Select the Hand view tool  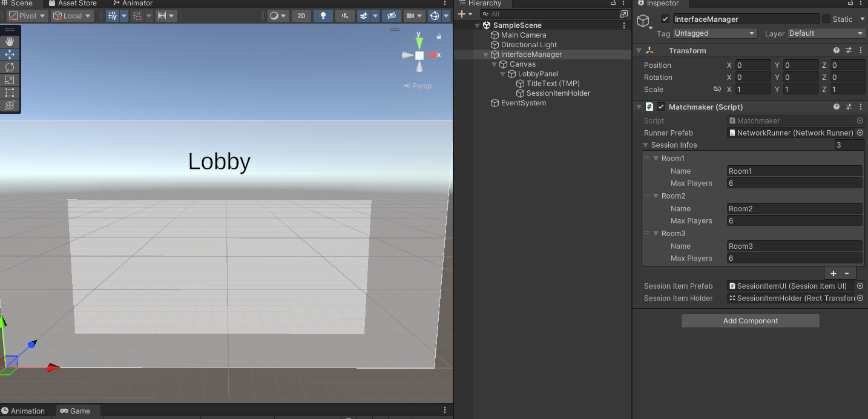point(10,41)
